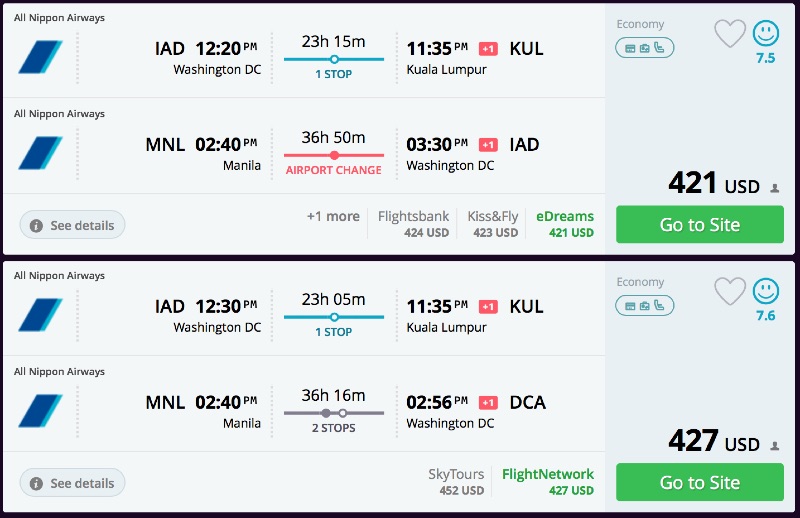Click the 7.5 smiley rating icon
Viewport: 800px width, 518px height.
[x=766, y=34]
